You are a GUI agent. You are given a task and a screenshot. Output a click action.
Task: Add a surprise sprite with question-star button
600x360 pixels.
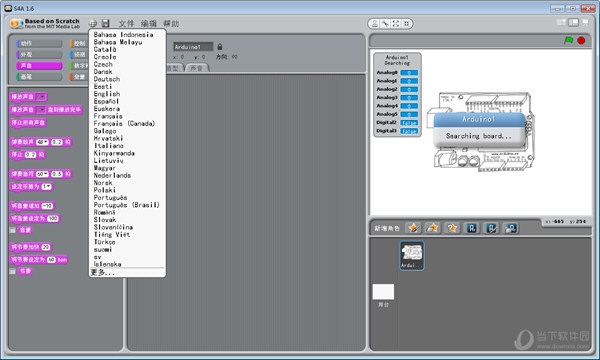[452, 228]
